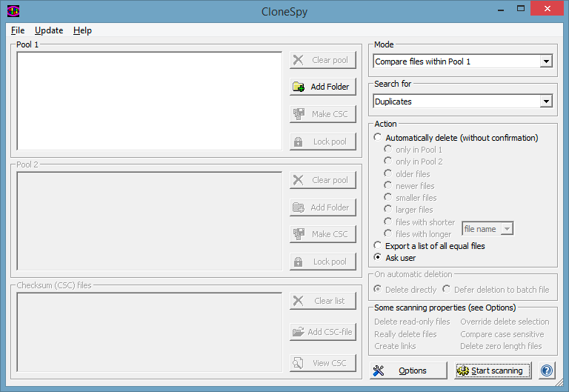The height and width of the screenshot is (392, 569).
Task: Expand the Search for dropdown arrow
Action: 546,102
